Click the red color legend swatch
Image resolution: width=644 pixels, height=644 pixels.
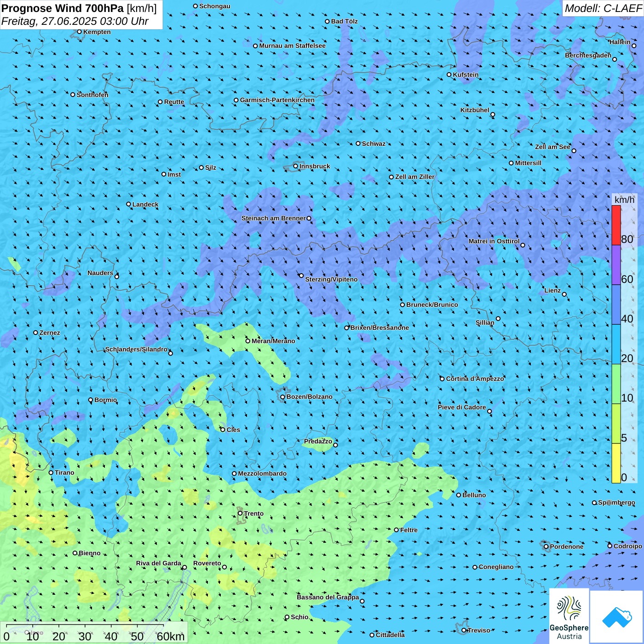pos(616,225)
